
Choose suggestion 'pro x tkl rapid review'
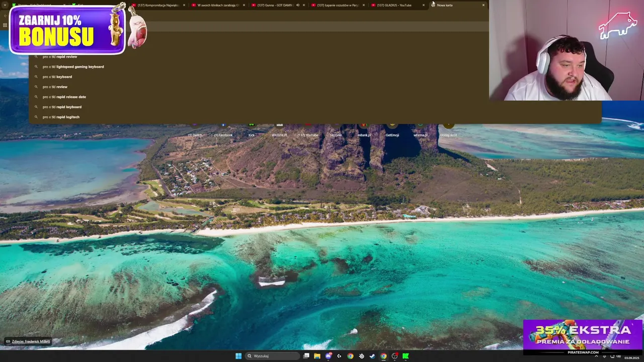(x=315, y=57)
